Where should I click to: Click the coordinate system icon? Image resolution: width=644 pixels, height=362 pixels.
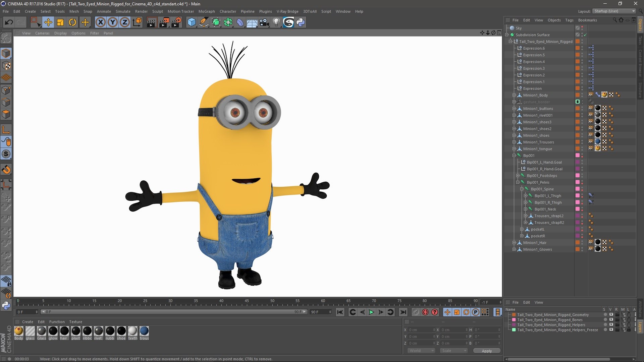tap(137, 22)
